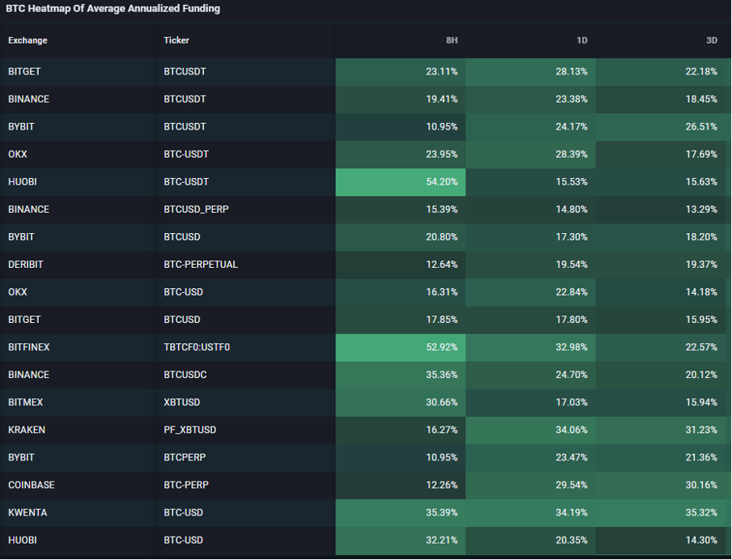The width and height of the screenshot is (732, 560).
Task: Click KRAKEN exchange name
Action: [27, 430]
